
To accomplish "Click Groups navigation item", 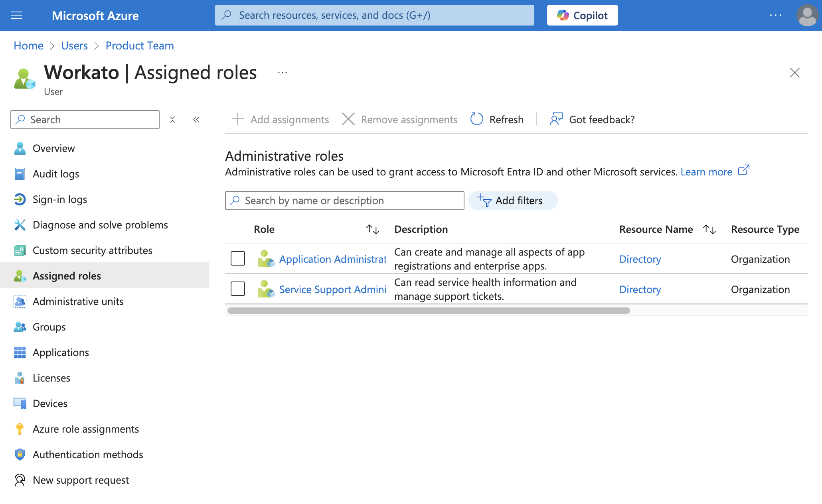I will point(49,326).
